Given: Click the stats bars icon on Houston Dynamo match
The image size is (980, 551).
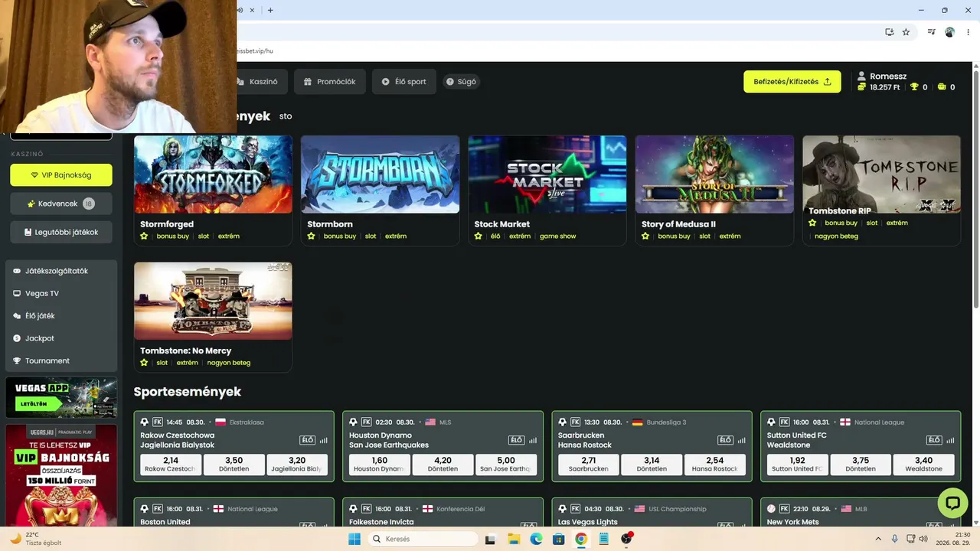Looking at the screenshot, I should [532, 440].
